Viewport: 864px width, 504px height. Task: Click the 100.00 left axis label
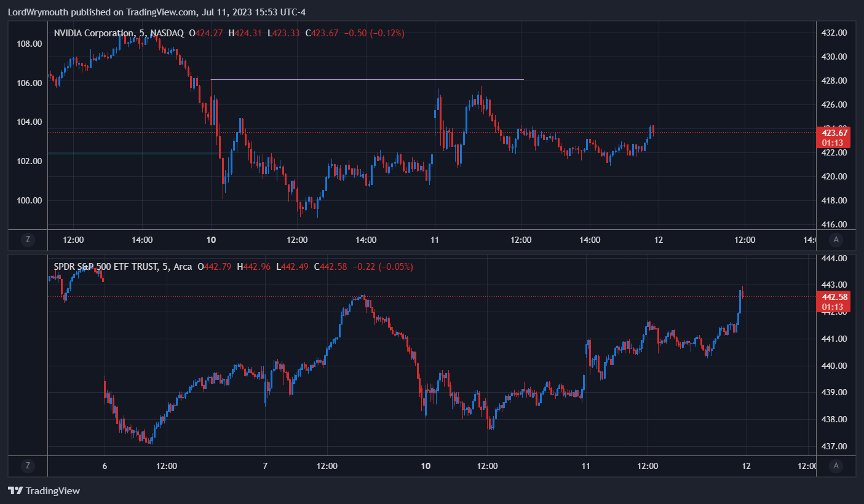tap(29, 200)
